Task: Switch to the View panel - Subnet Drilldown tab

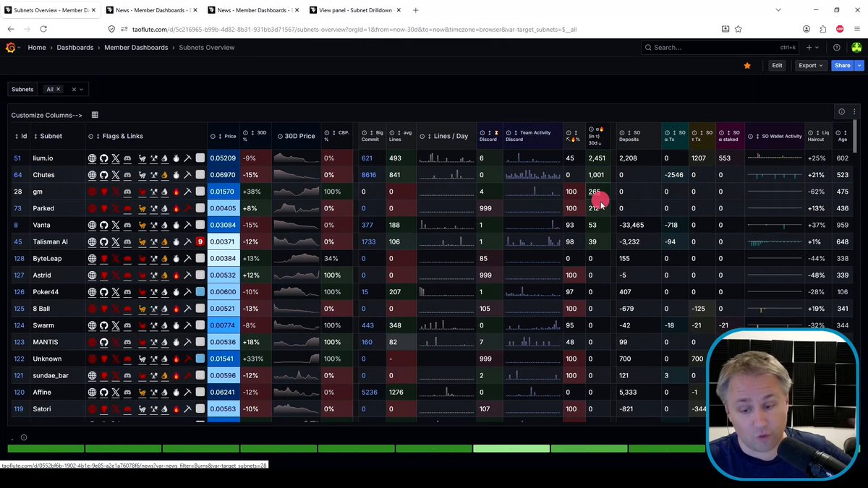Action: 356,10
